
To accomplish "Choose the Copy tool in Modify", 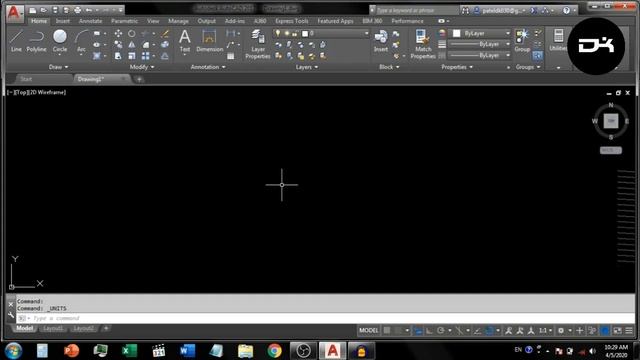I will pyautogui.click(x=118, y=44).
